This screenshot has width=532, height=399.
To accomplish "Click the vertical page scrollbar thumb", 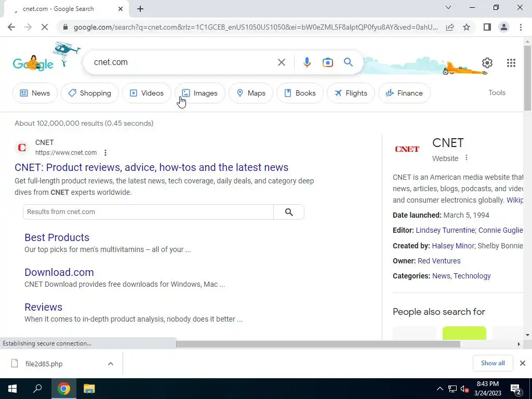I will [527, 78].
